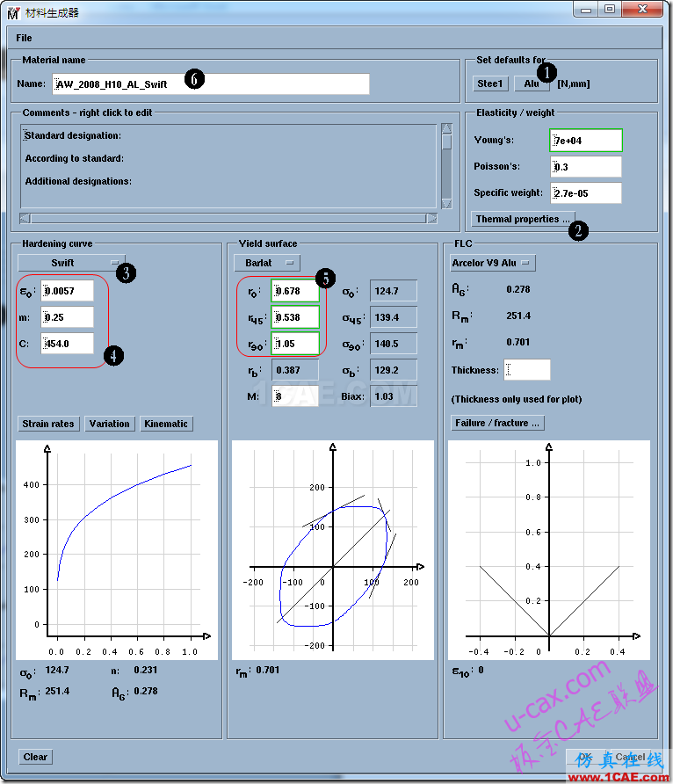
Task: Open the Swift hardening curve dropdown
Action: [x=71, y=263]
